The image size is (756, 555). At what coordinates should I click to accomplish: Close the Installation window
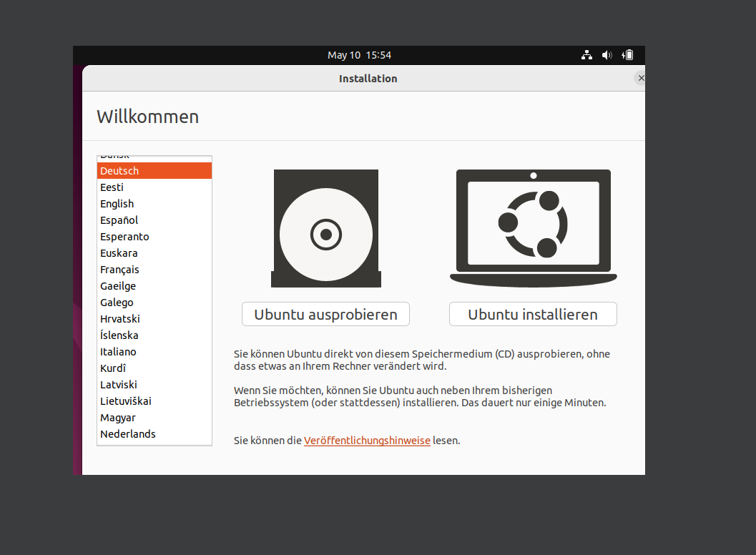[640, 78]
